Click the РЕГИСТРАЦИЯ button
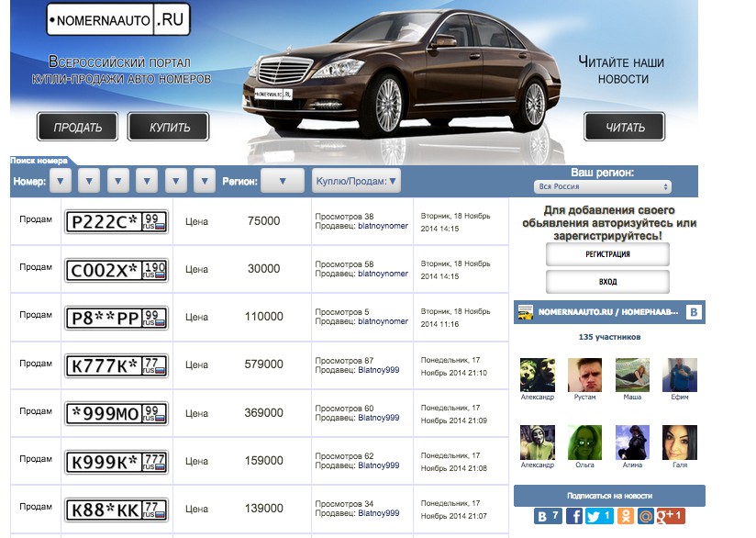The image size is (756, 538). [607, 253]
